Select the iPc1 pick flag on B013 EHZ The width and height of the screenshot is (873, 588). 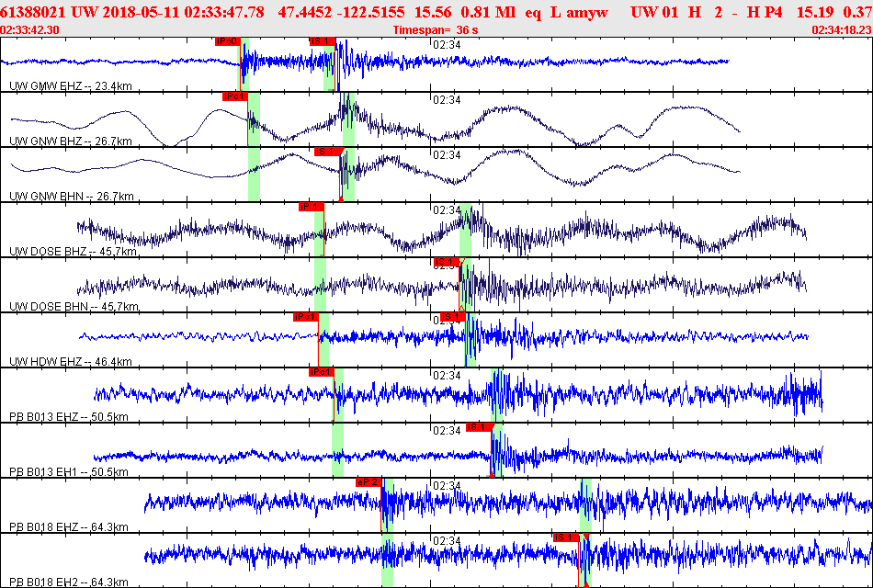[322, 372]
